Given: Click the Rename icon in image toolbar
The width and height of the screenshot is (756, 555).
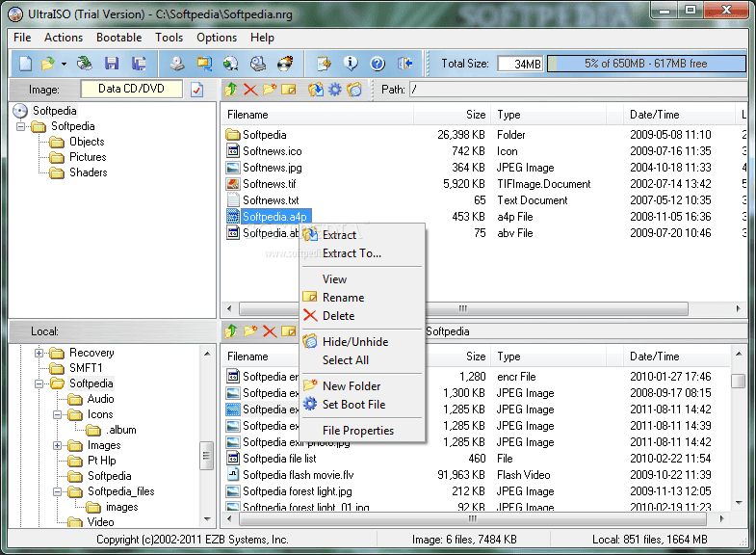Looking at the screenshot, I should pyautogui.click(x=289, y=90).
